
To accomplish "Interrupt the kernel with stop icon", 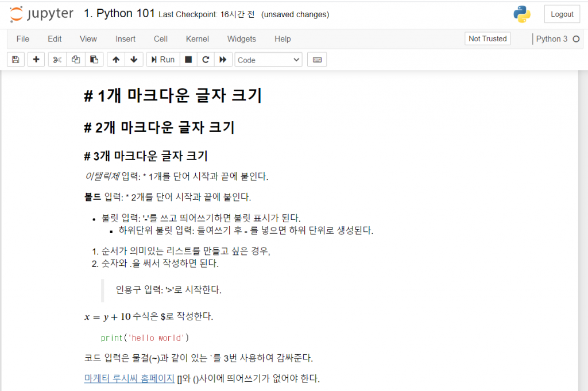I will click(188, 60).
